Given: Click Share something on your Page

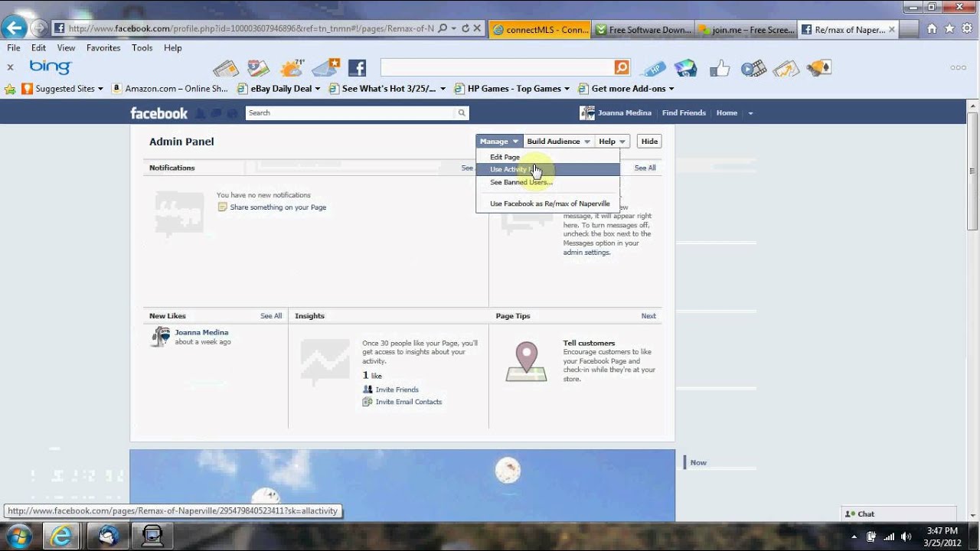Looking at the screenshot, I should pos(278,207).
